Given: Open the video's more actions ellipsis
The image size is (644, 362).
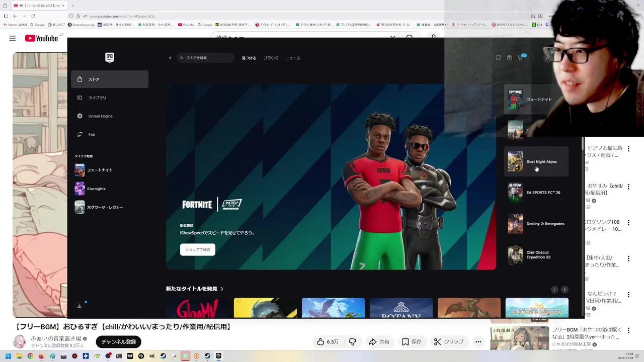Looking at the screenshot, I should point(478,342).
